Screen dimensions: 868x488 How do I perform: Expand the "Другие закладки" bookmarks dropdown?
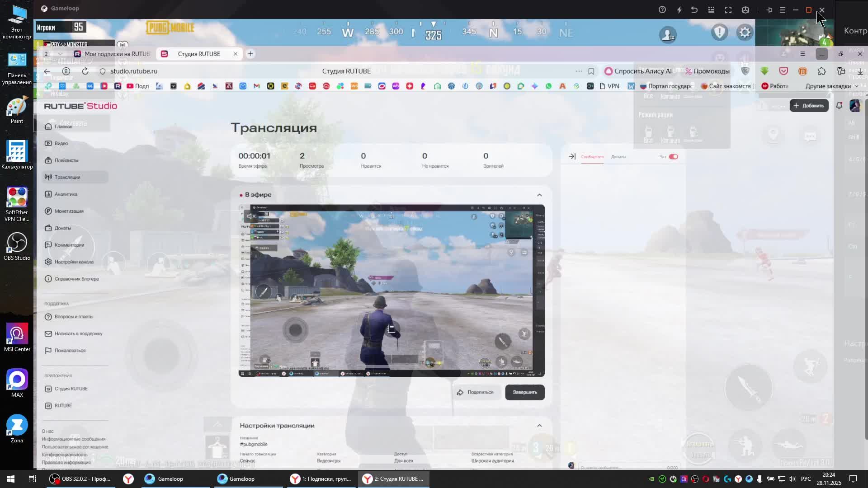coord(831,86)
